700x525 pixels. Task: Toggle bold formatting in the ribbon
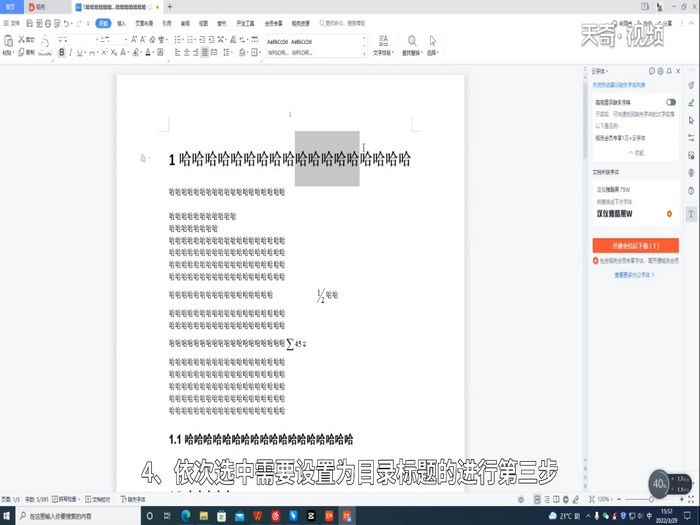click(x=62, y=52)
